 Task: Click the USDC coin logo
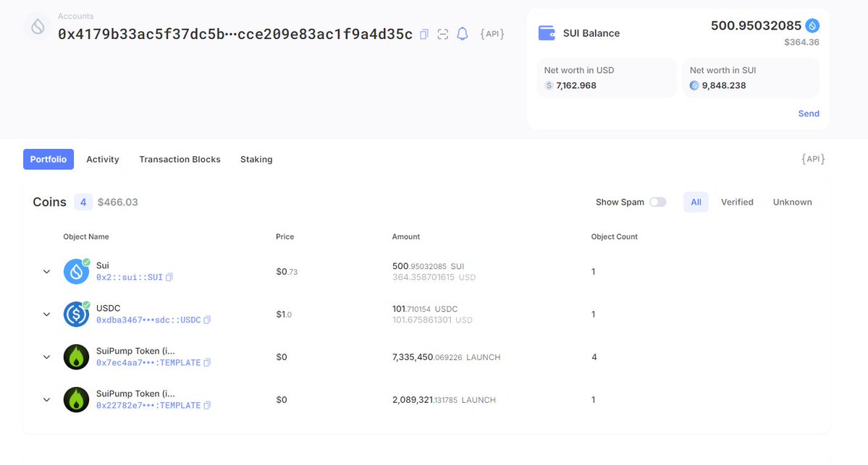77,314
